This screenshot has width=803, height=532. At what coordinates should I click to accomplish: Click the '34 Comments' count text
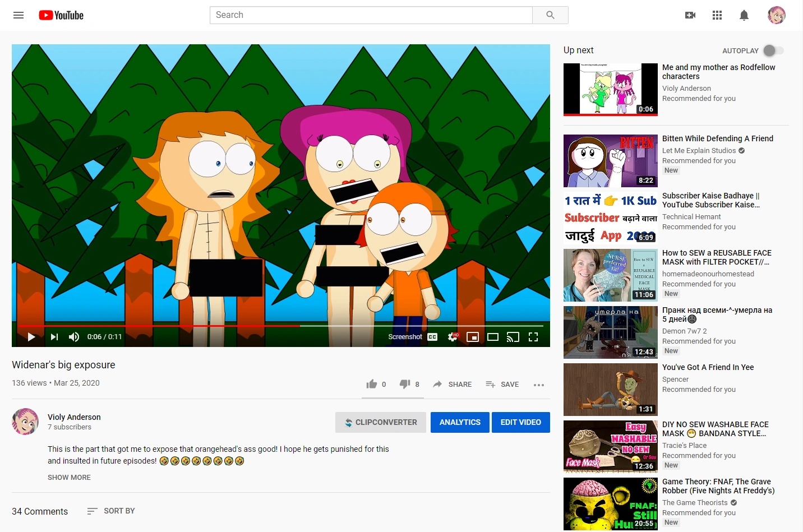pyautogui.click(x=40, y=511)
